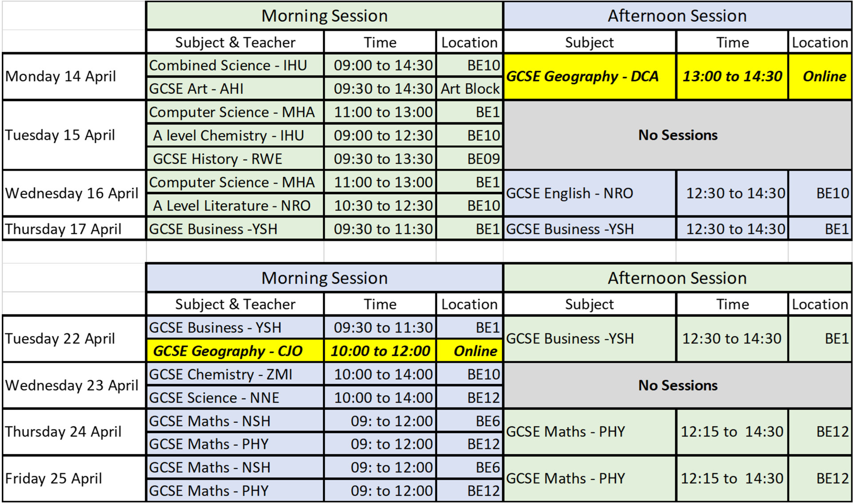The height and width of the screenshot is (504, 853).
Task: Select the 10:00 to 12:00 time cell
Action: tap(380, 351)
